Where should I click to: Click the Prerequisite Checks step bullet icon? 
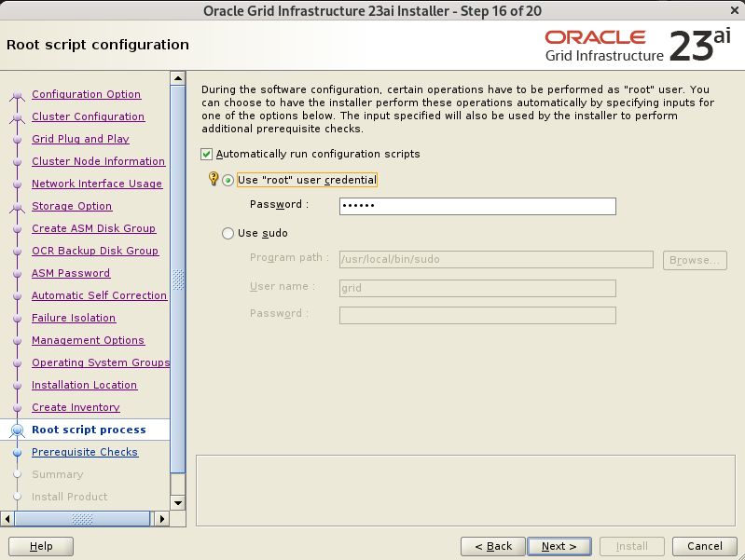pos(18,452)
